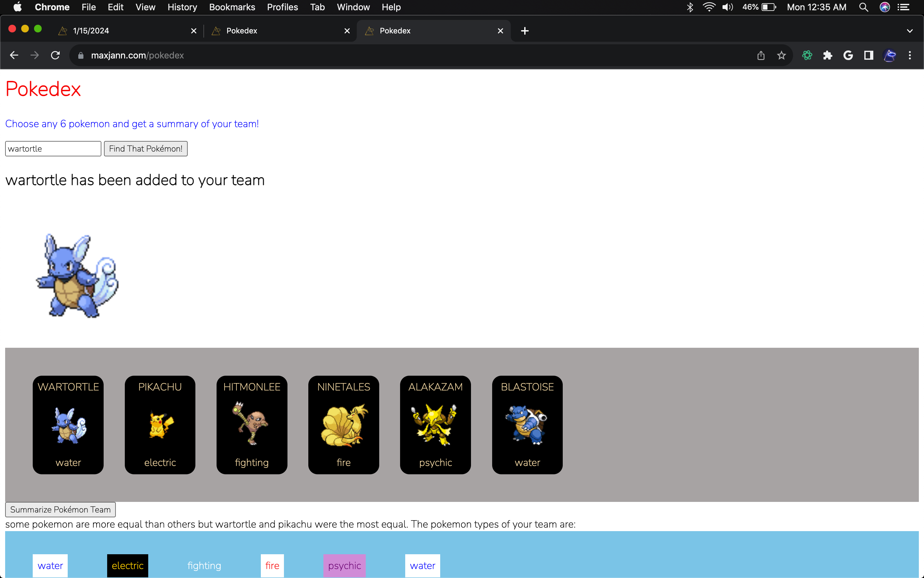This screenshot has height=578, width=924.
Task: Close the active Pokedex tab
Action: point(501,31)
